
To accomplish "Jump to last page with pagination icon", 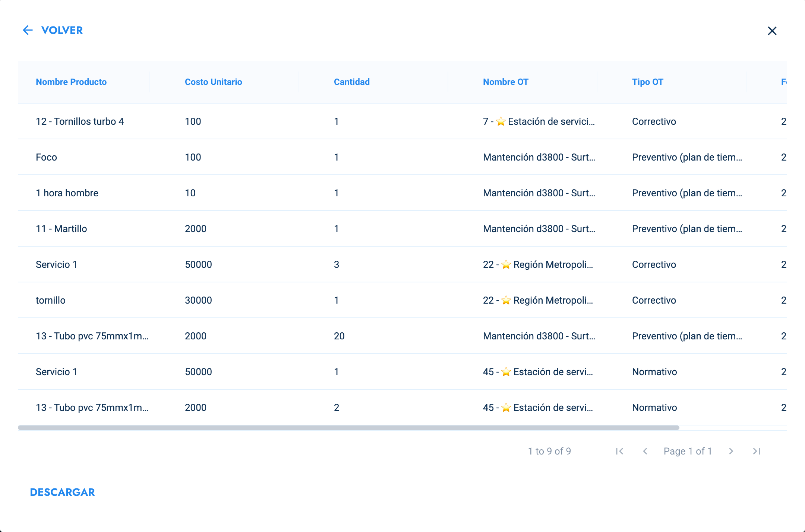I will coord(757,451).
